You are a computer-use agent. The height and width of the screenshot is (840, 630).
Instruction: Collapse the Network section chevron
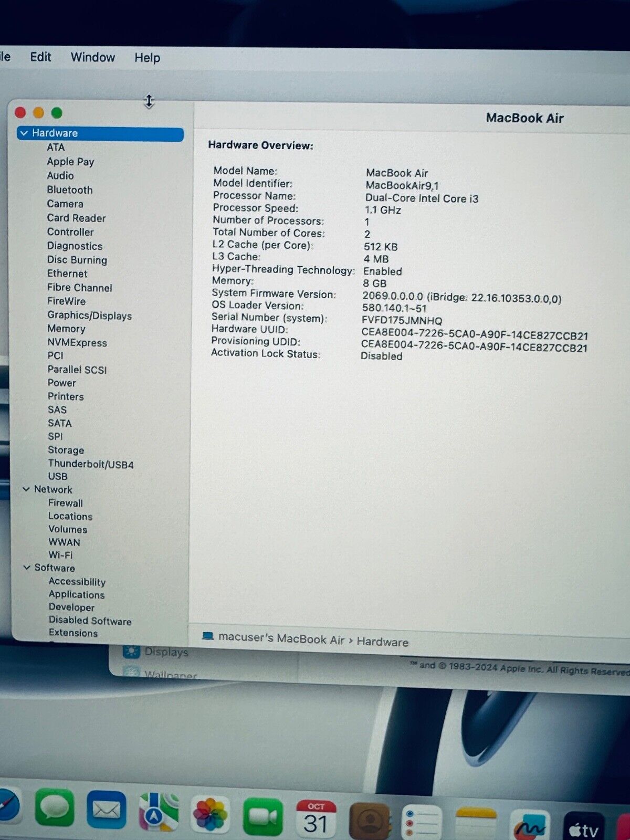(x=26, y=489)
